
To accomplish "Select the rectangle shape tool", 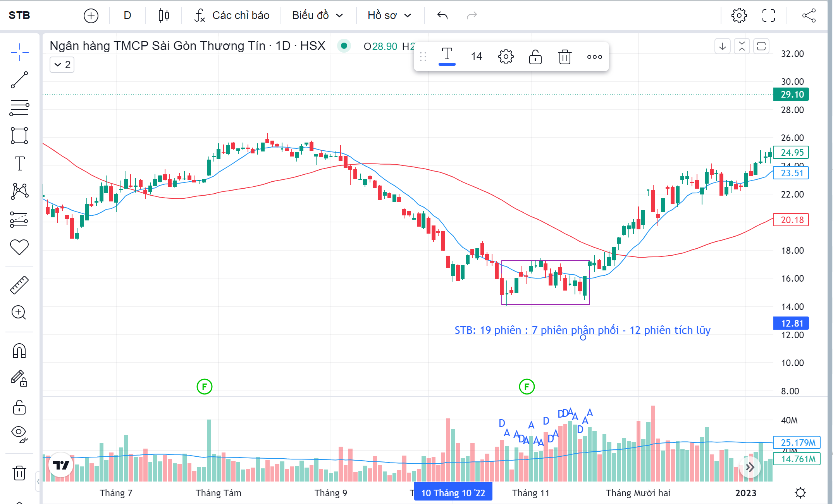I will point(19,136).
